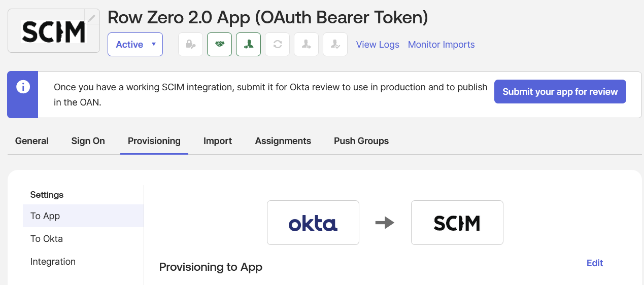The image size is (644, 285).
Task: Click the SCIM app logo image
Action: click(x=54, y=31)
